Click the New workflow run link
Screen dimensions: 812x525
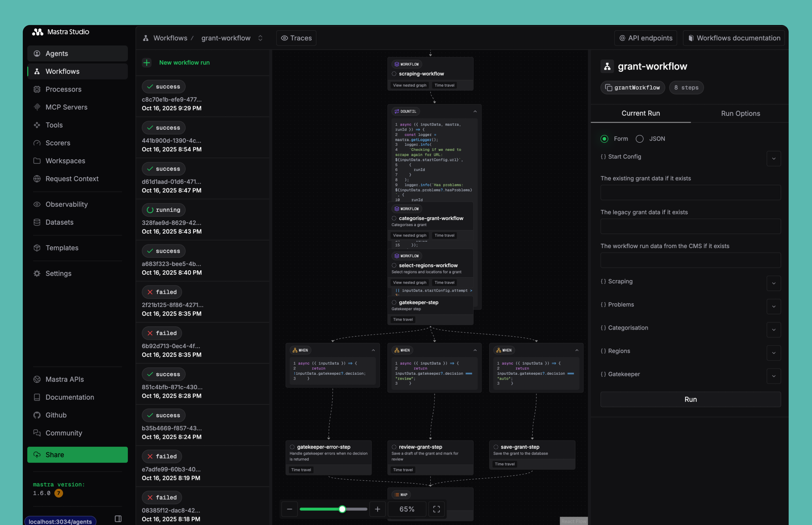[184, 63]
